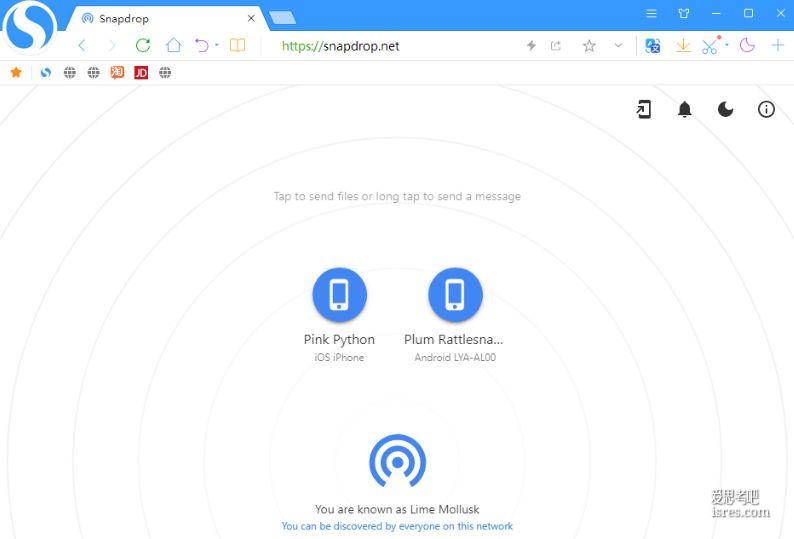
Task: Go forward to next page
Action: point(111,46)
